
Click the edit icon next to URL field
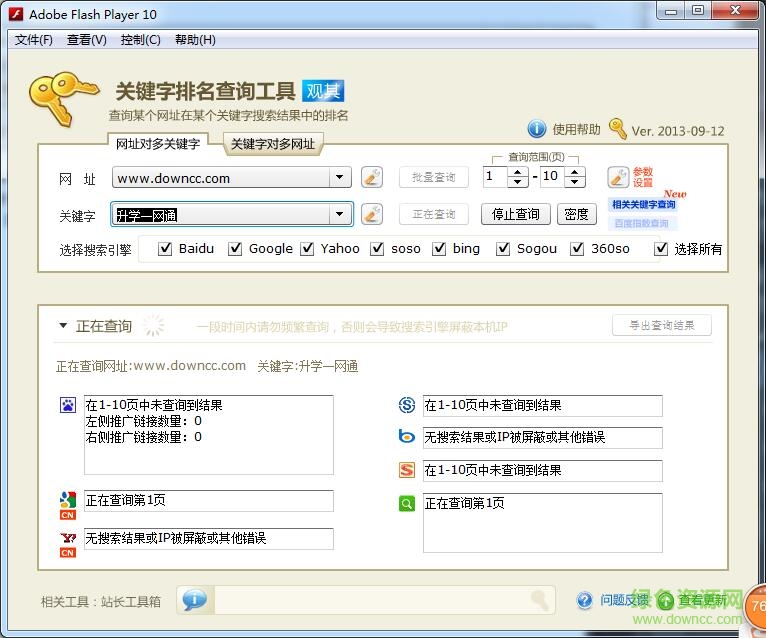(371, 177)
